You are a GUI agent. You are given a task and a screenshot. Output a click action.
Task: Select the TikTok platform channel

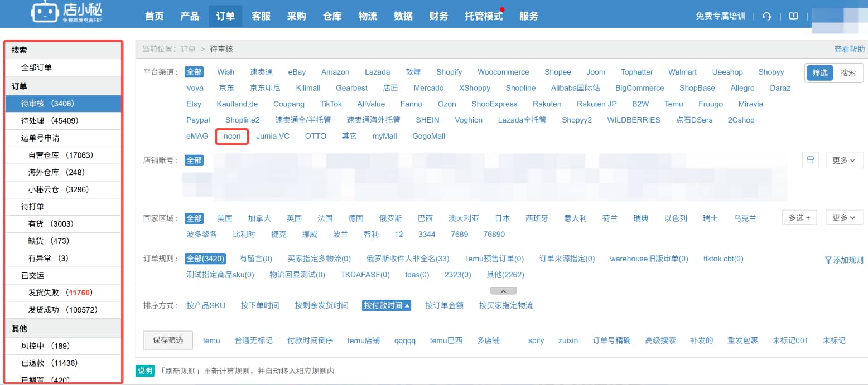coord(331,104)
